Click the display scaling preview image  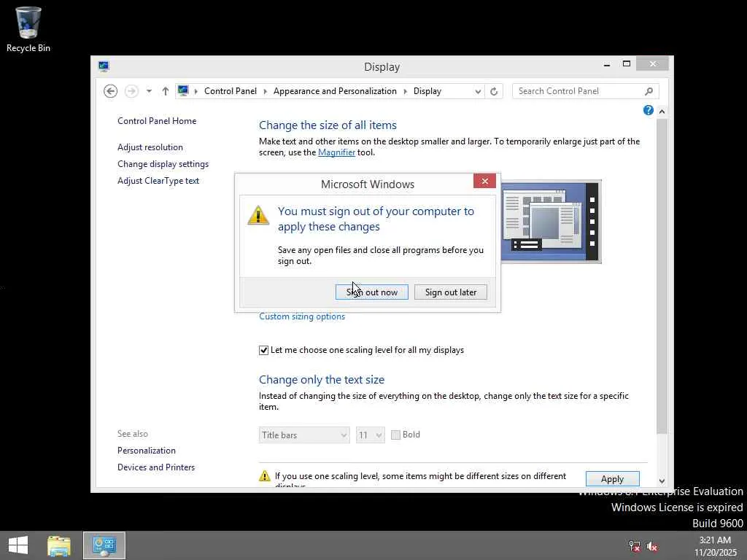551,222
